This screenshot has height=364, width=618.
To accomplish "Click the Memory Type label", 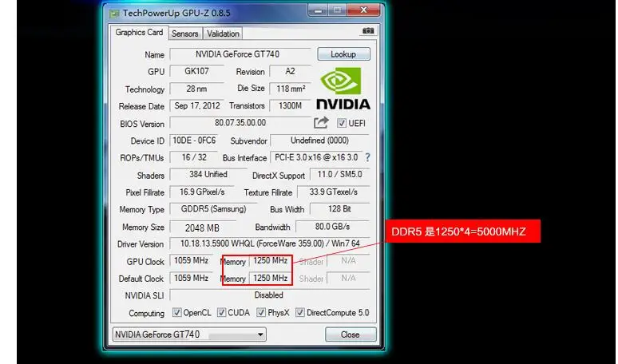I will pyautogui.click(x=142, y=210).
